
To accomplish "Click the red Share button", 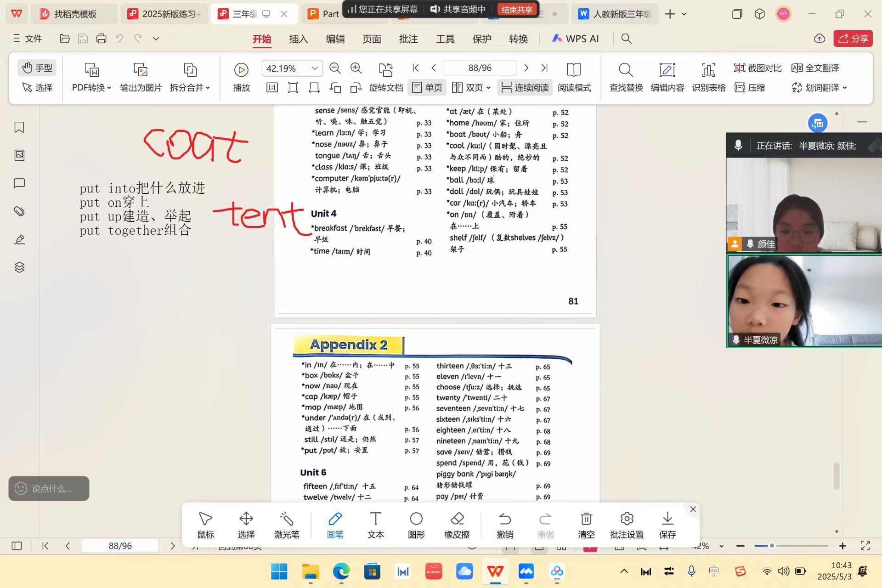I will click(853, 39).
